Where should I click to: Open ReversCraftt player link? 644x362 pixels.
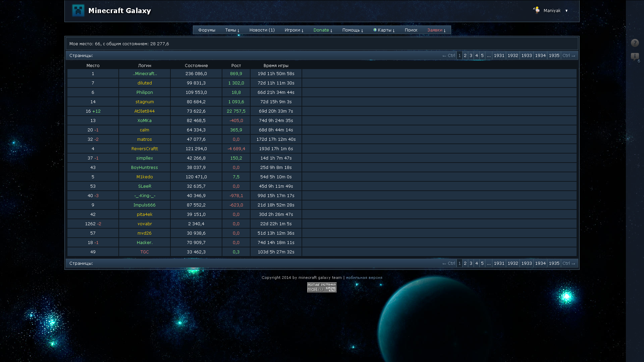(145, 149)
